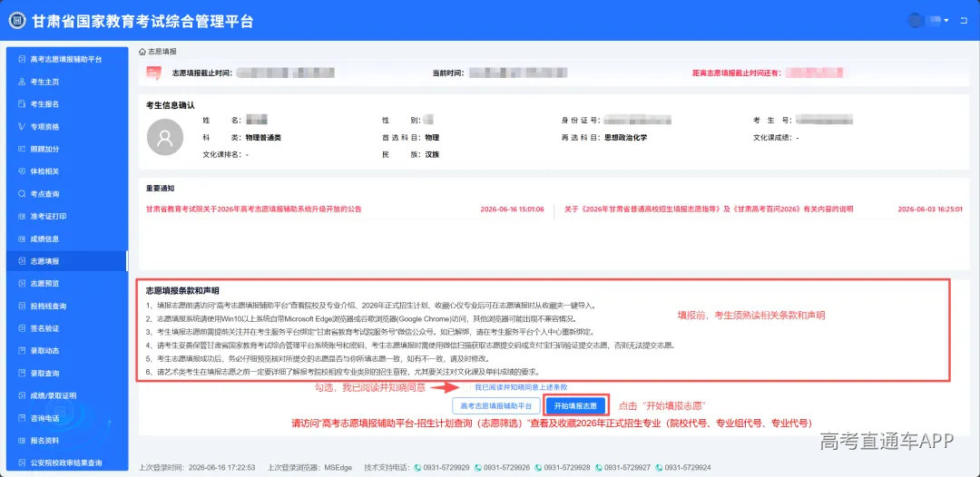Open 公安院校政审结果查询 menu item

pyautogui.click(x=65, y=463)
